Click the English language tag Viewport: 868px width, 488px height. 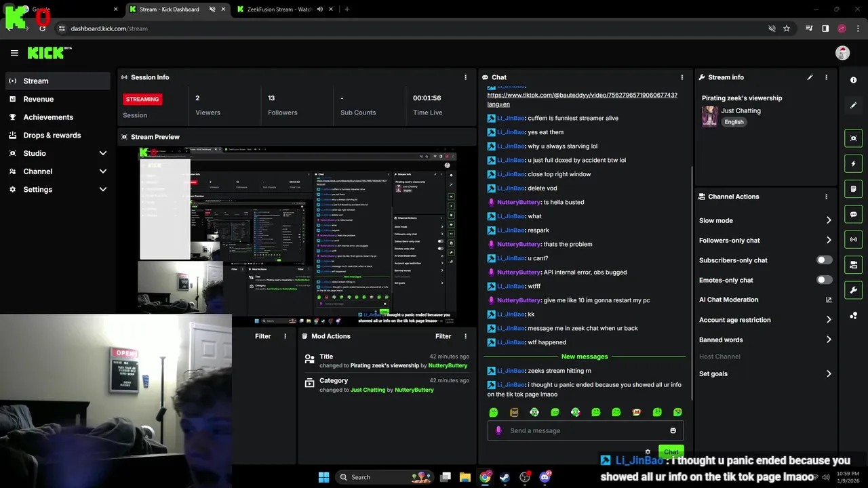click(734, 122)
